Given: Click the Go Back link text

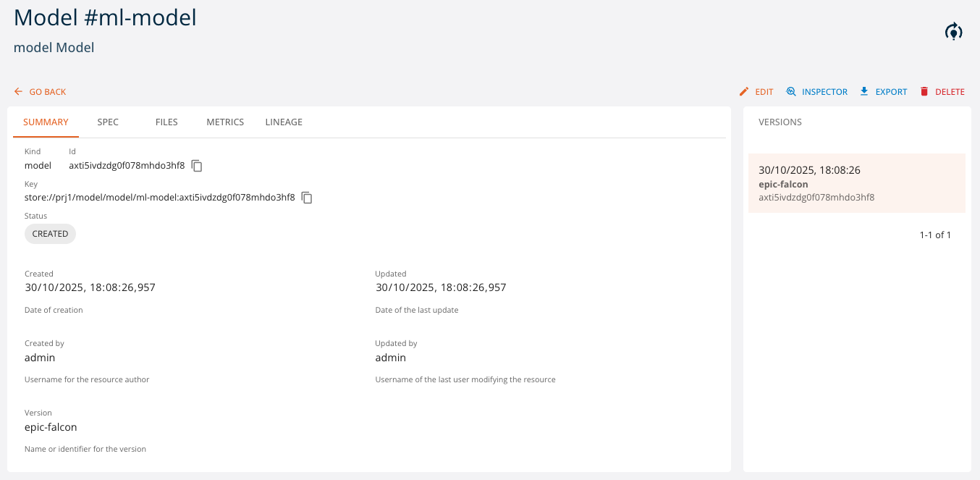Looking at the screenshot, I should (x=48, y=92).
